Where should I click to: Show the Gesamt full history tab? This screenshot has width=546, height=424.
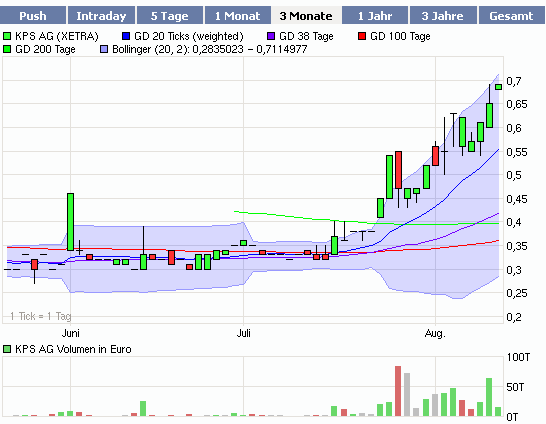[x=511, y=16]
